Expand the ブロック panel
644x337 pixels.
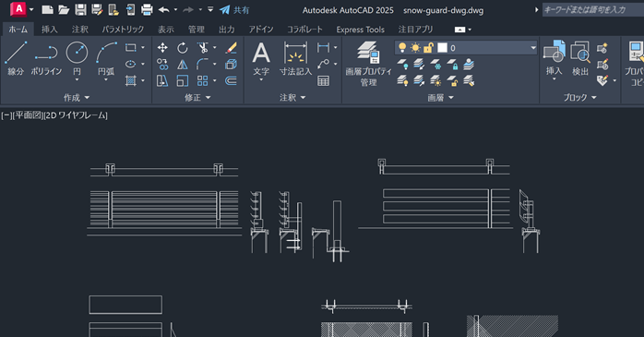(580, 97)
